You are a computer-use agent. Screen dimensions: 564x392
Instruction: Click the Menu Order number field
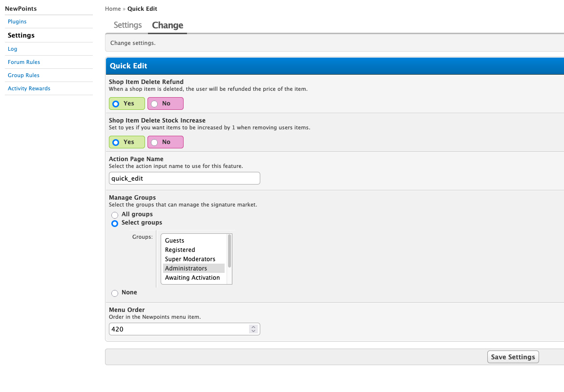(179, 330)
